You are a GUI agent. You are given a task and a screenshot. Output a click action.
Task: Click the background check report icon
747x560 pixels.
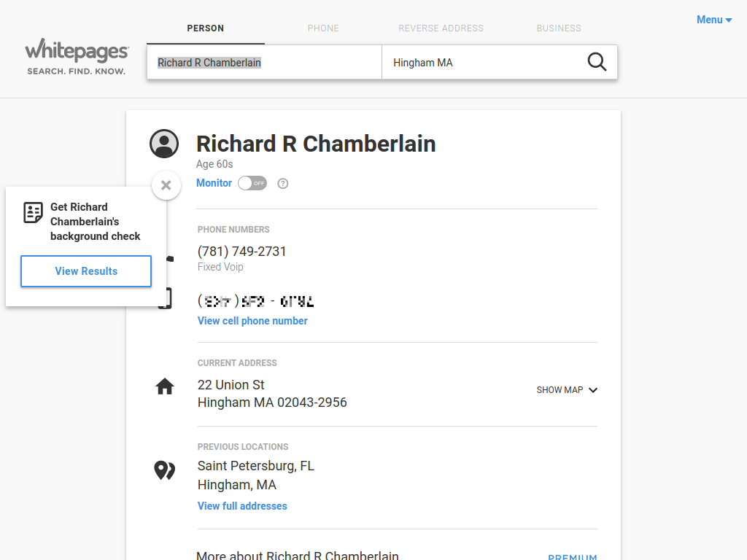tap(34, 212)
